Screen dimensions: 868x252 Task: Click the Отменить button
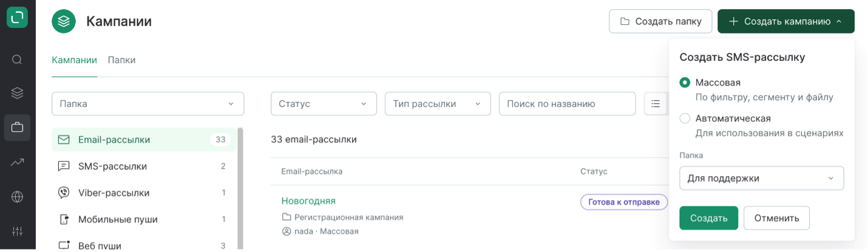776,218
